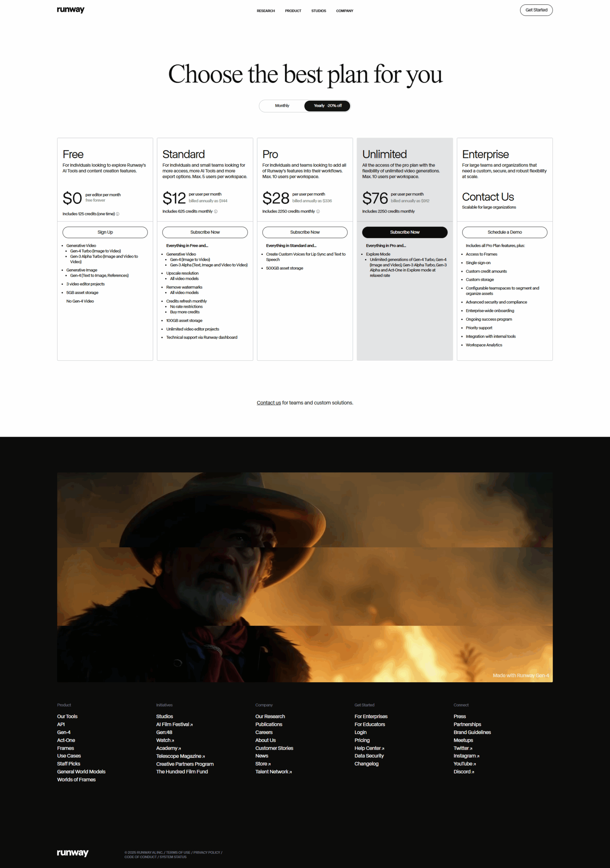Click info icon beside 625 credits monthly
This screenshot has width=610, height=868.
216,211
